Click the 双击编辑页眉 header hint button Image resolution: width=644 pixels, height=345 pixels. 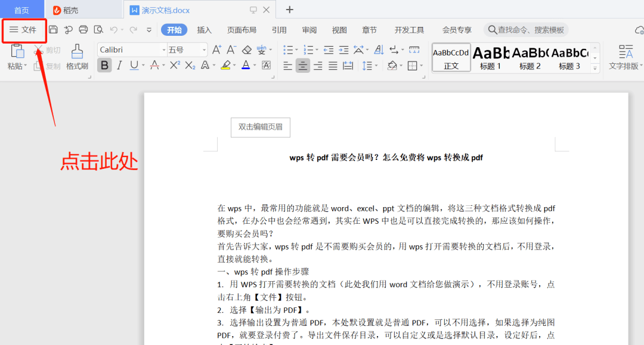261,128
